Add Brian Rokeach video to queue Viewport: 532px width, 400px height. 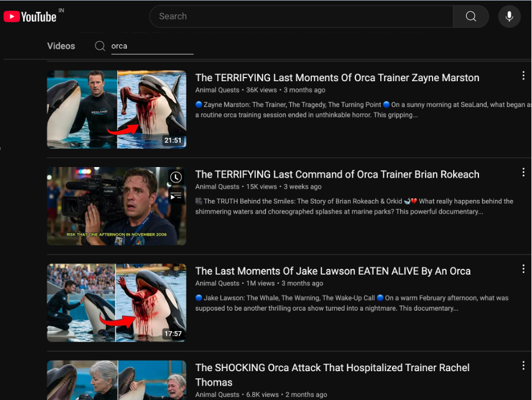pos(176,196)
